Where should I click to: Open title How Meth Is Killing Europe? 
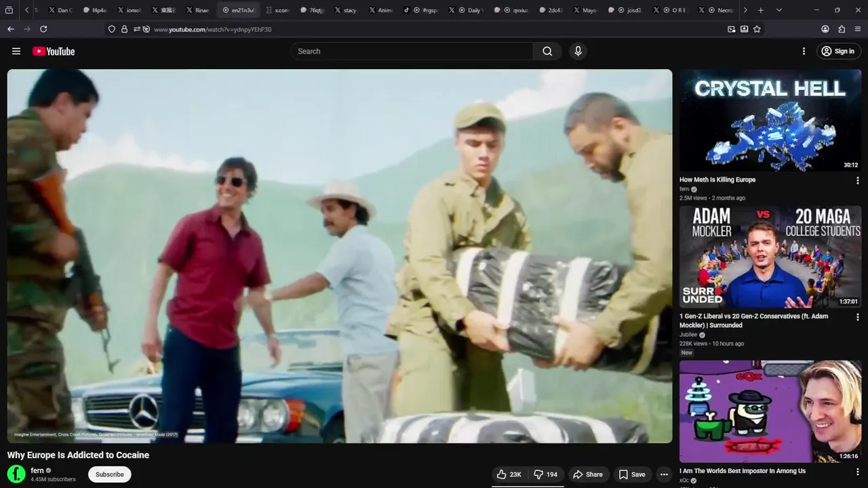[717, 180]
